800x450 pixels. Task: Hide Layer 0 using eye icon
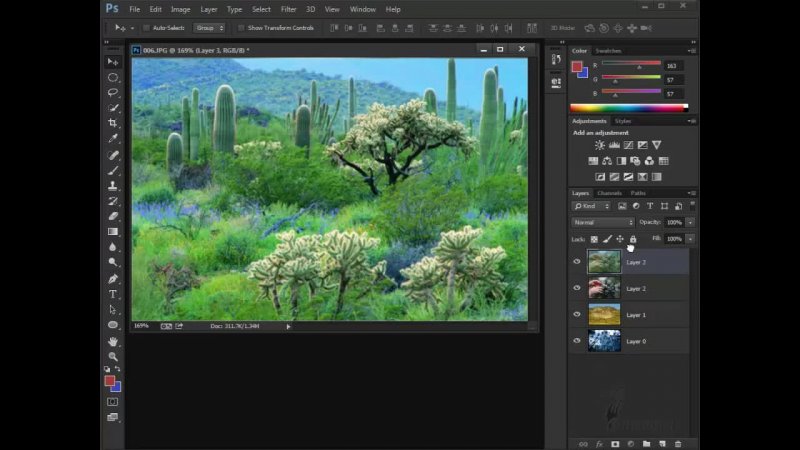577,341
